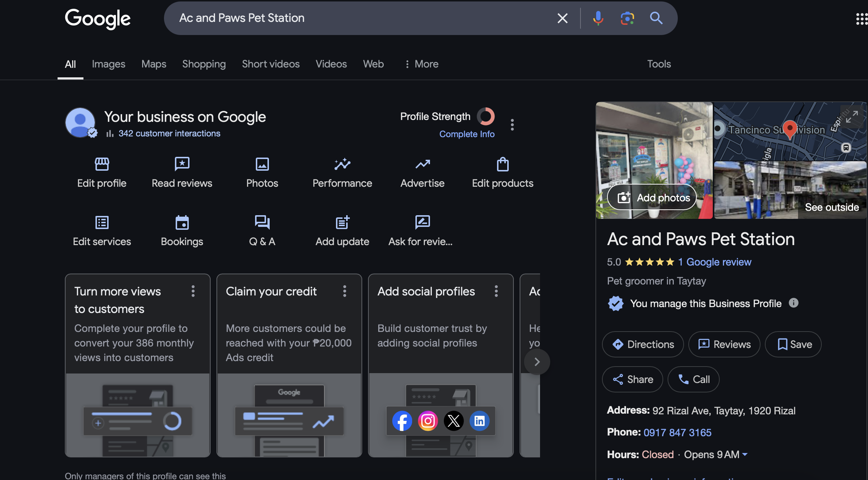Open Google Lens image search icon
Image resolution: width=868 pixels, height=480 pixels.
(627, 18)
